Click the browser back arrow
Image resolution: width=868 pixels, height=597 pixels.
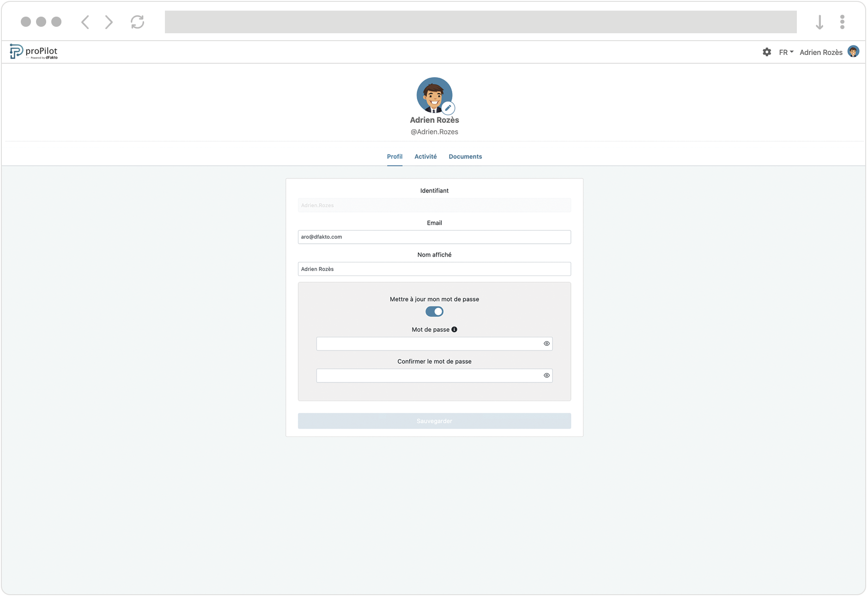coord(85,21)
